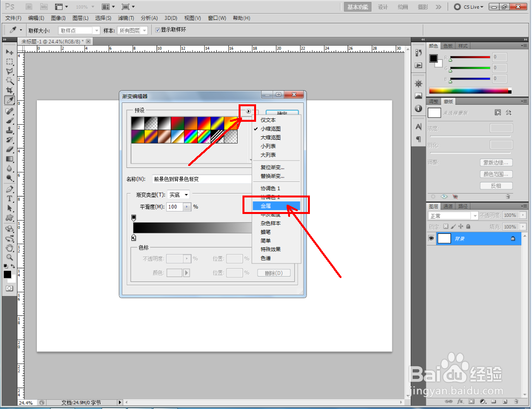This screenshot has width=532, height=409.
Task: Open the Paragraph panel icon
Action: click(x=419, y=139)
